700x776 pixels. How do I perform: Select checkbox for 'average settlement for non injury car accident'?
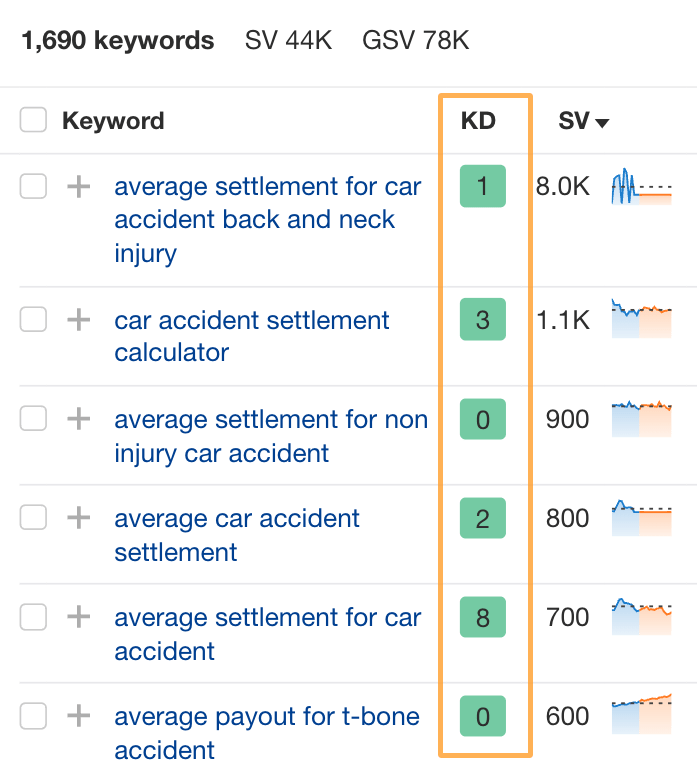tap(34, 419)
